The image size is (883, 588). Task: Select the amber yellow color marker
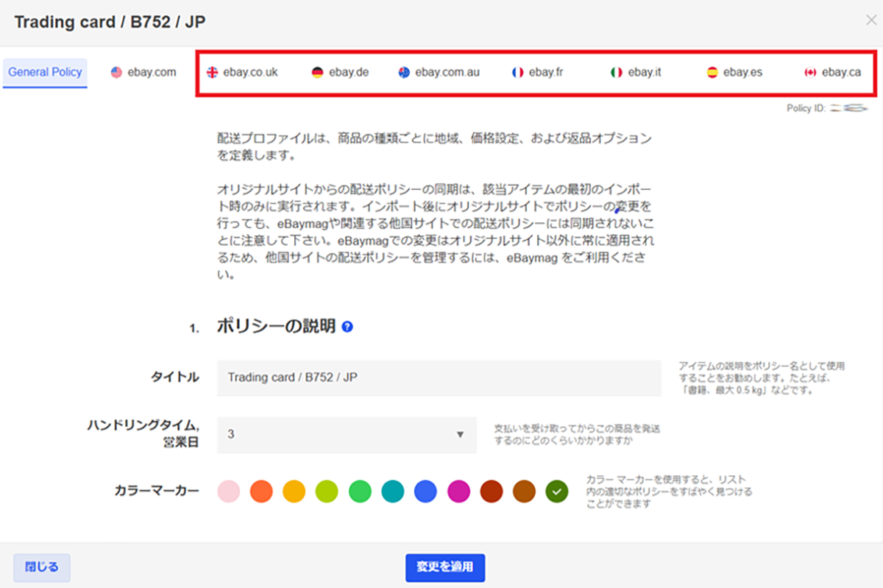pos(294,491)
